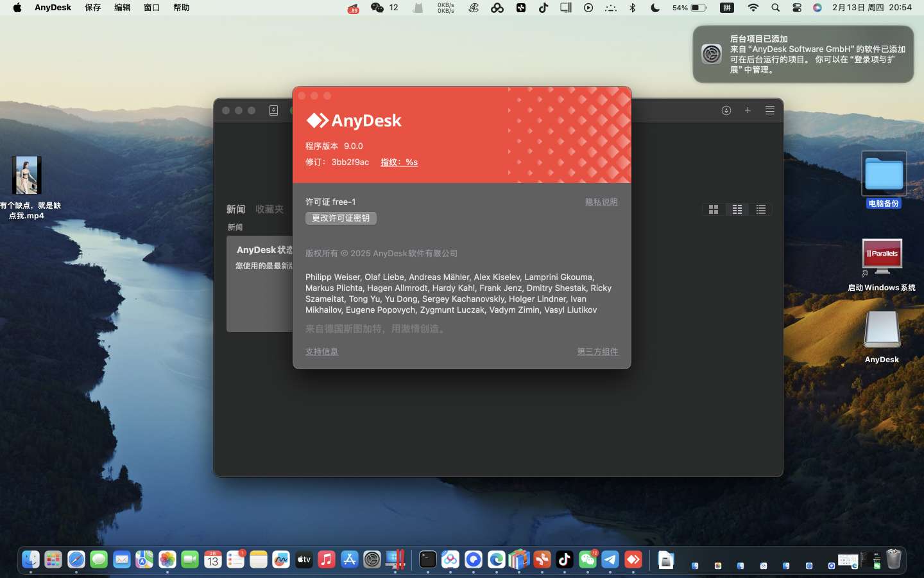The image size is (924, 578).
Task: Select the 启动 Windows 系统 Parallels shortcut
Action: click(882, 265)
